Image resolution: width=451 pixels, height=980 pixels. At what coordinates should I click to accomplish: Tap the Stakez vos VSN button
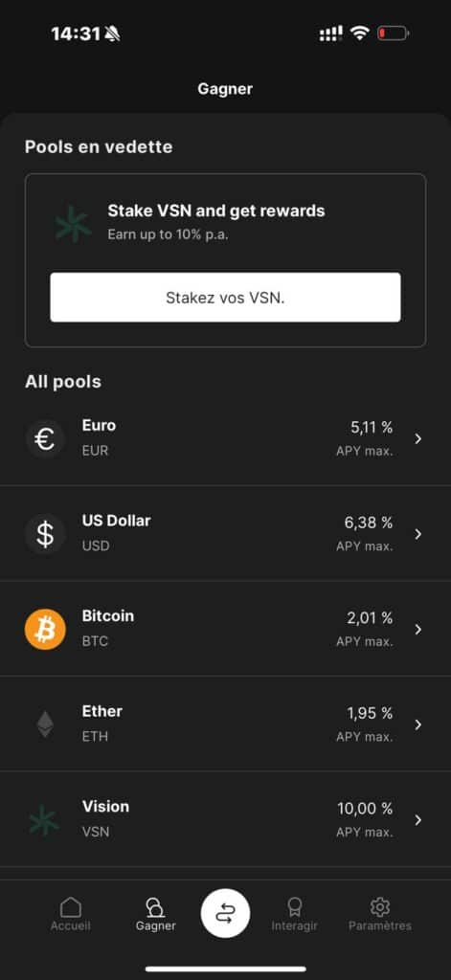pos(225,298)
